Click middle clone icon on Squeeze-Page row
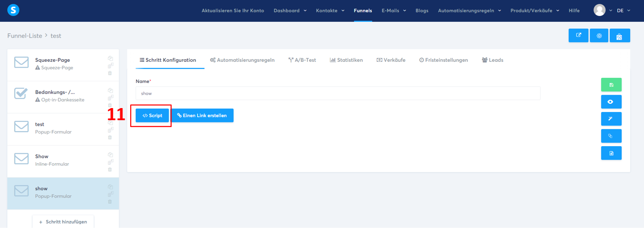 pyautogui.click(x=110, y=66)
